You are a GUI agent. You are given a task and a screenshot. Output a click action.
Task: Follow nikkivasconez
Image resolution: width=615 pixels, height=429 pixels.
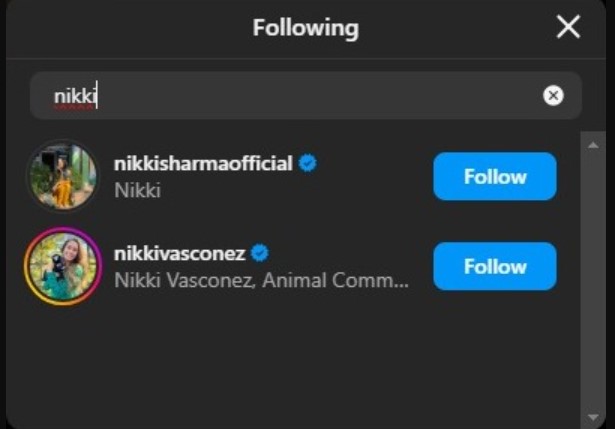(x=494, y=267)
